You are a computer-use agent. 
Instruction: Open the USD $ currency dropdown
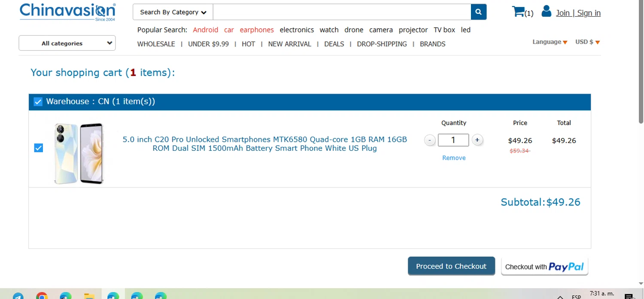587,42
